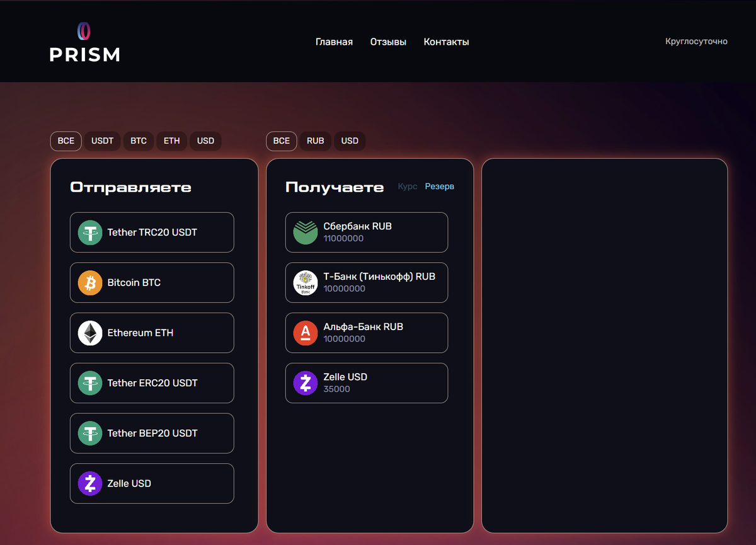Viewport: 756px width, 545px height.
Task: Choose Ethereum ETH to send
Action: [x=152, y=333]
